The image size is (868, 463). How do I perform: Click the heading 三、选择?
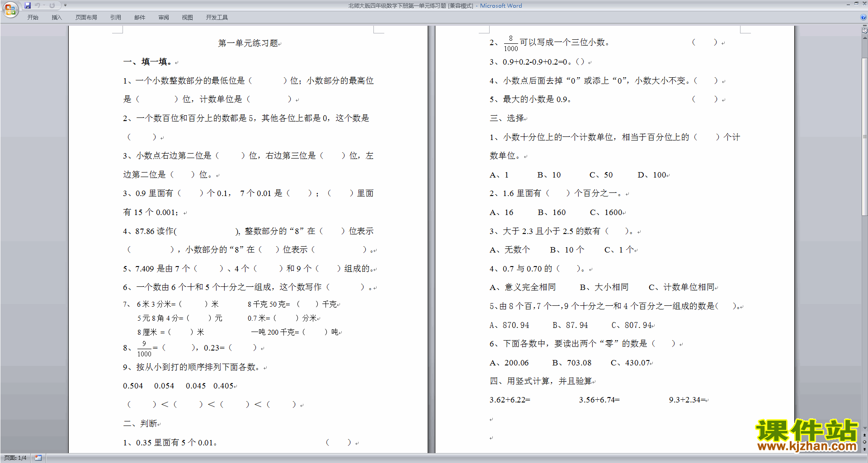coord(507,118)
